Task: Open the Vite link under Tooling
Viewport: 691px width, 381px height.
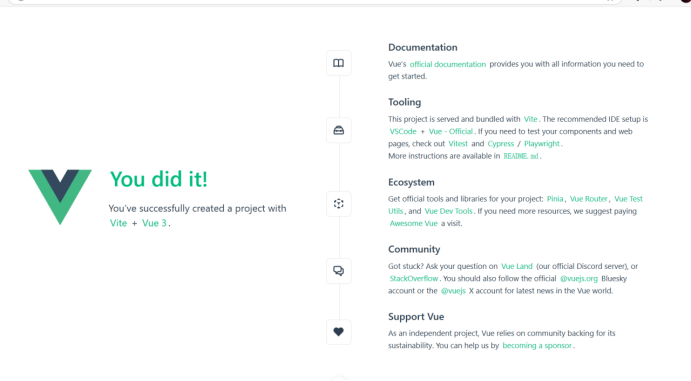Action: point(531,119)
